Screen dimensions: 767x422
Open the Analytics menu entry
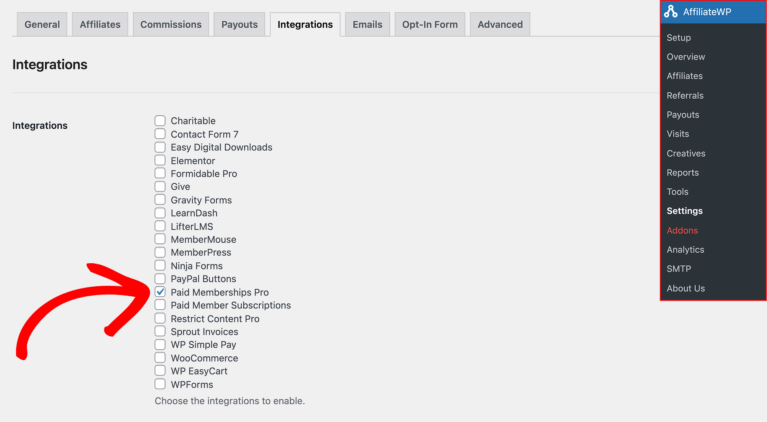685,250
